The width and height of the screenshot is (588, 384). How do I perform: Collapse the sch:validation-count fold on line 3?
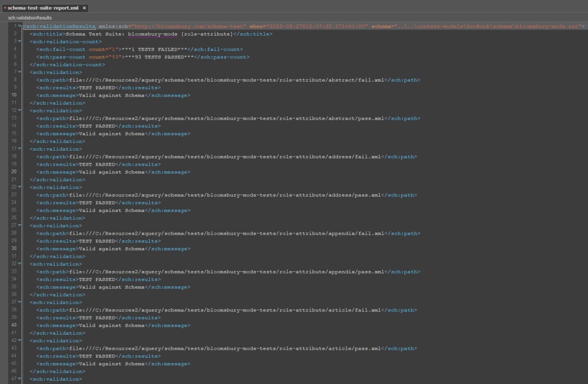pos(20,42)
